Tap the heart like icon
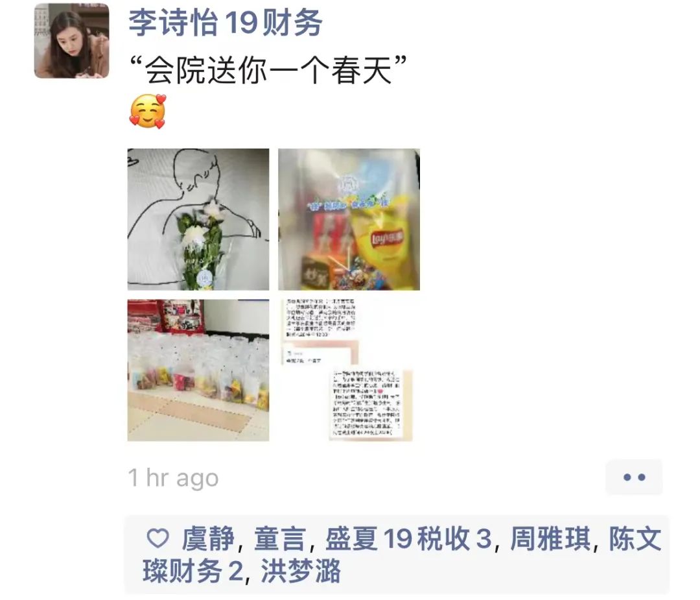The height and width of the screenshot is (600, 700). tap(158, 538)
